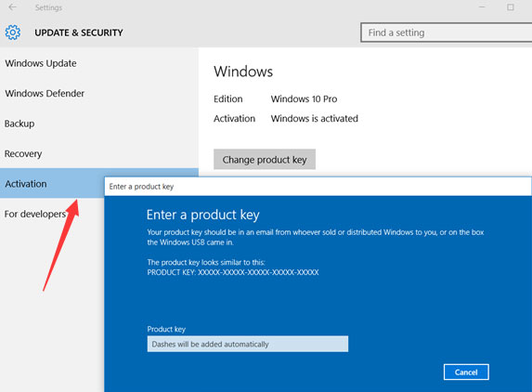
Task: Click the UPDATE & SECURITY page title
Action: (79, 33)
